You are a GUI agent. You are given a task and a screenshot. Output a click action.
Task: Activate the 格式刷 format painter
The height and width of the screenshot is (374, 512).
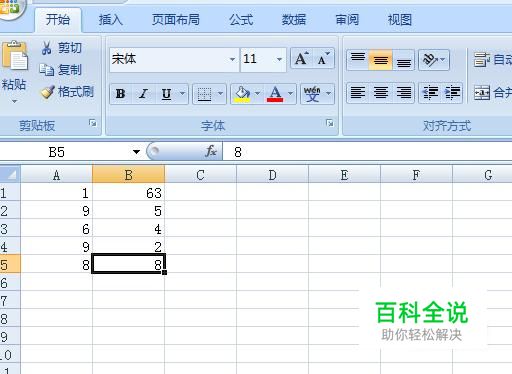tap(67, 92)
